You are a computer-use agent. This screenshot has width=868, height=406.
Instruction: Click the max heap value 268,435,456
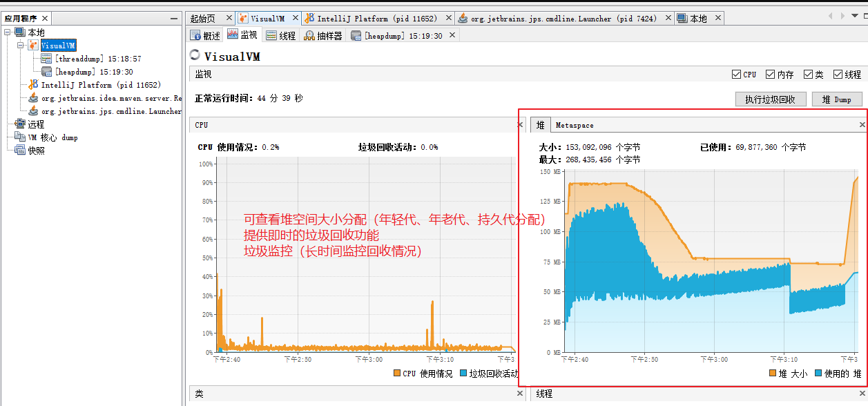(589, 159)
